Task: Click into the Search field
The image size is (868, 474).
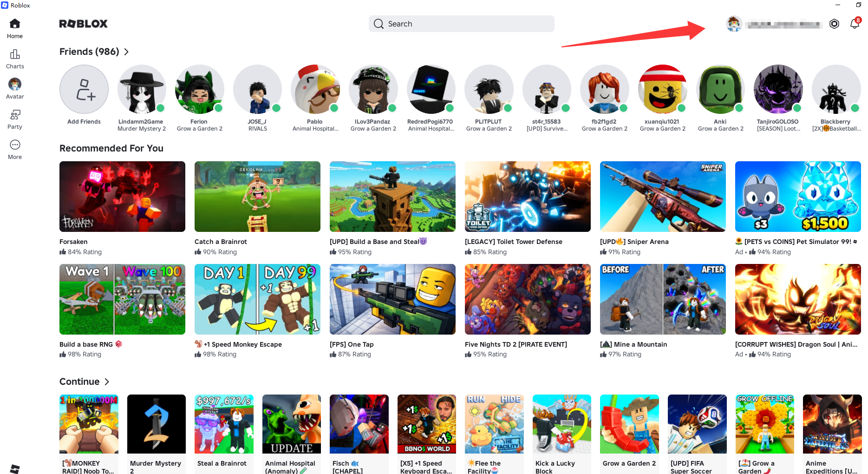Action: pyautogui.click(x=462, y=24)
